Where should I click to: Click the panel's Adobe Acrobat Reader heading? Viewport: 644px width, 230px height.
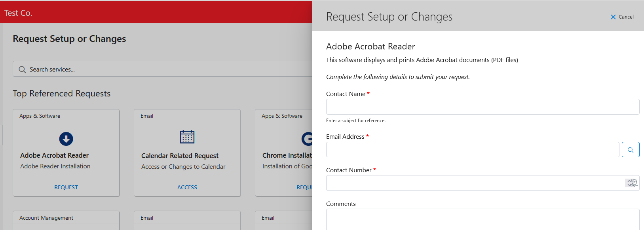coord(370,47)
